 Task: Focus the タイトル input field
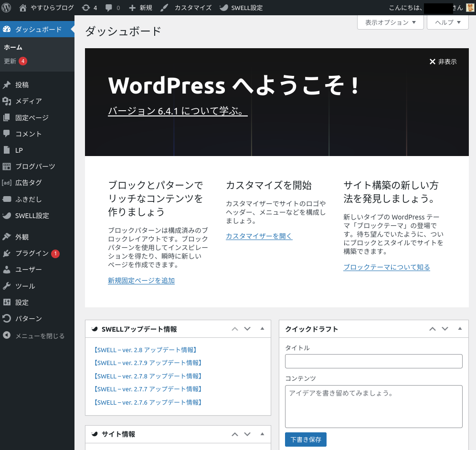373,361
